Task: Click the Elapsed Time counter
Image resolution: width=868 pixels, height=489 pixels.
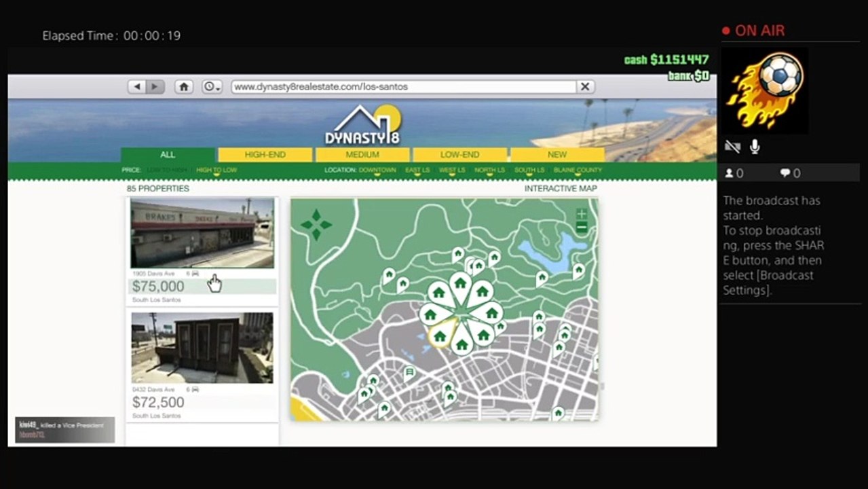Action: (111, 35)
